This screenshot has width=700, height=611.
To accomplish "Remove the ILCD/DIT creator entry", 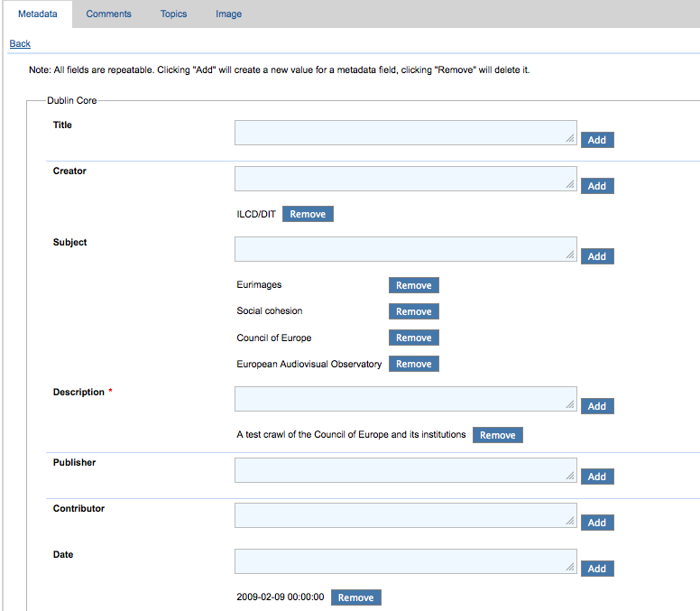I will pyautogui.click(x=308, y=214).
